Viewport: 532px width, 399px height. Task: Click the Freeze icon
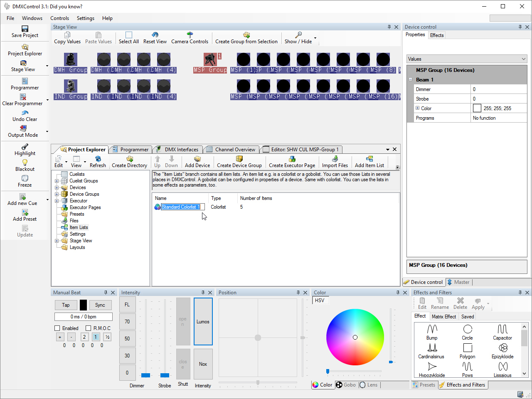tap(25, 178)
